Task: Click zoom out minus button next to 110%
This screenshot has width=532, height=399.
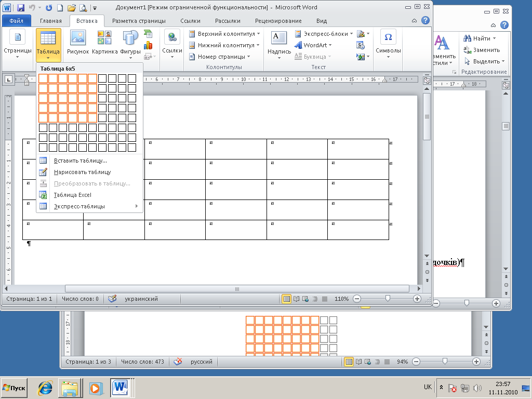Action: pyautogui.click(x=356, y=299)
